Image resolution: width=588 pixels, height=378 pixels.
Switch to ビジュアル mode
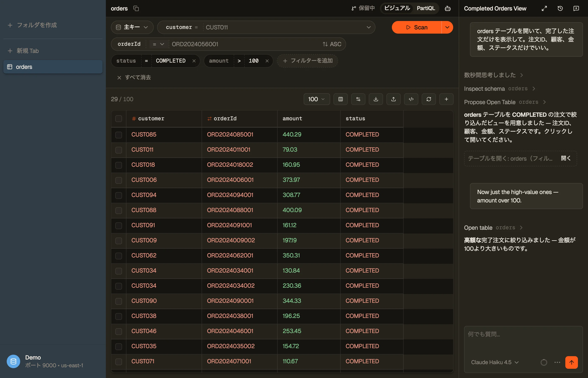coord(397,8)
